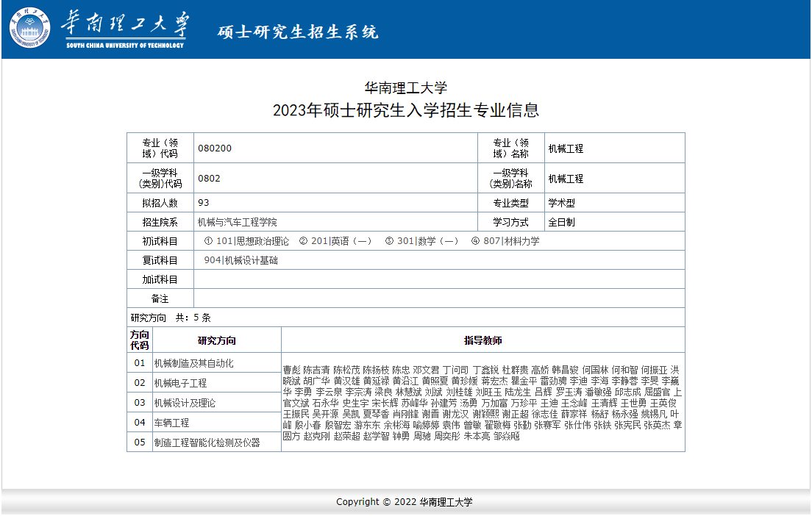
Task: Click the South China University of Technology wordmark
Action: (125, 29)
